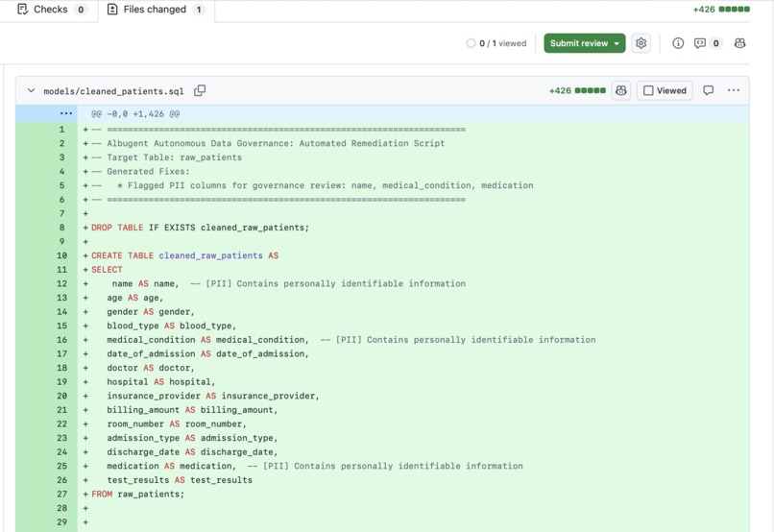Click the admission_type code line

pos(192,438)
